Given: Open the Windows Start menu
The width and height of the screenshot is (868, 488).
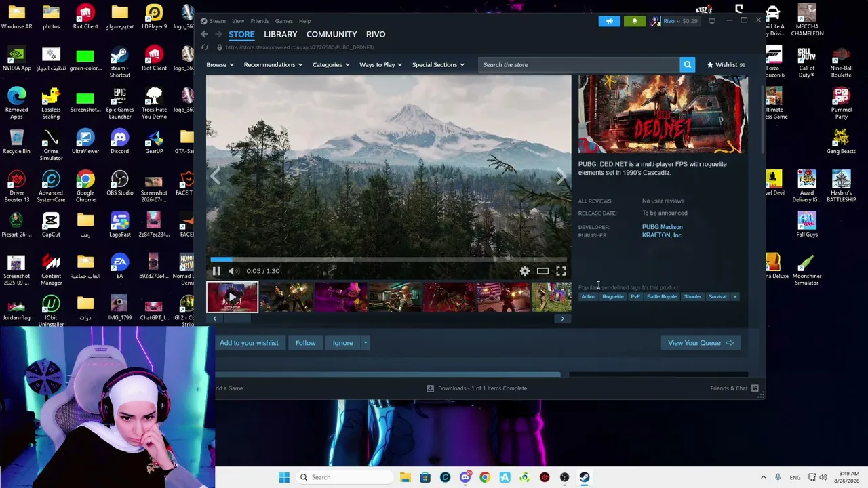Looking at the screenshot, I should (284, 477).
